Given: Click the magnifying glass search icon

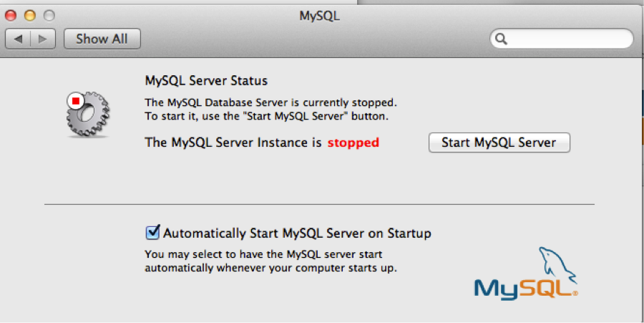Looking at the screenshot, I should coord(501,39).
